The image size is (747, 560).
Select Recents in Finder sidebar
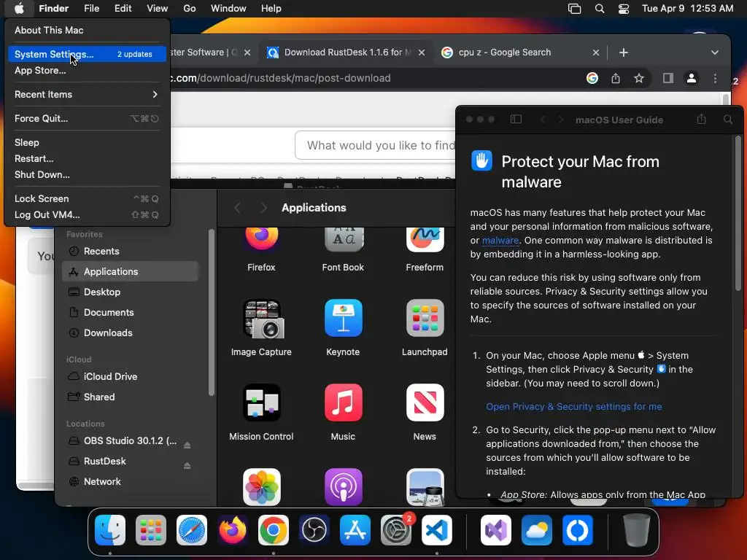tap(130, 251)
